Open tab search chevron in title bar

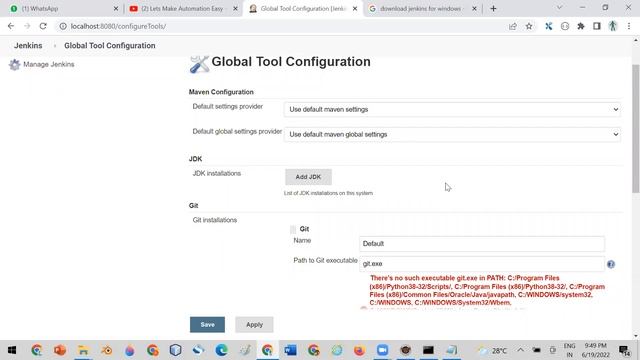point(560,8)
